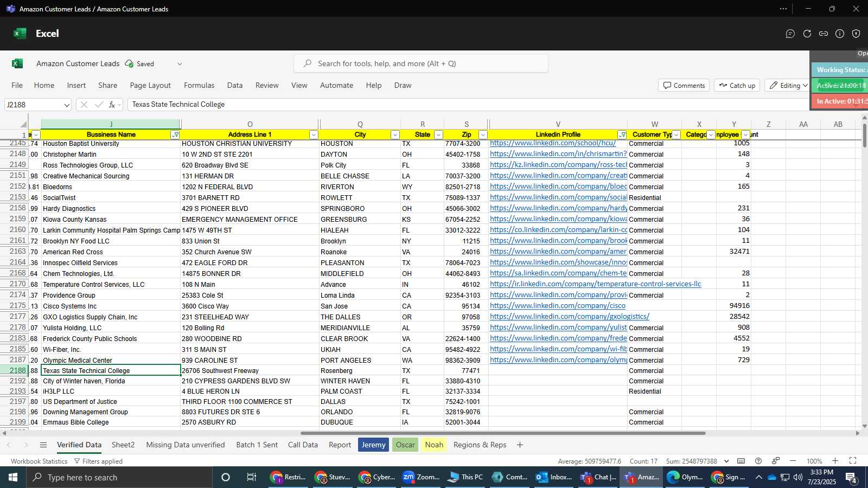
Task: Open the help question mark in status bar
Action: [x=758, y=461]
